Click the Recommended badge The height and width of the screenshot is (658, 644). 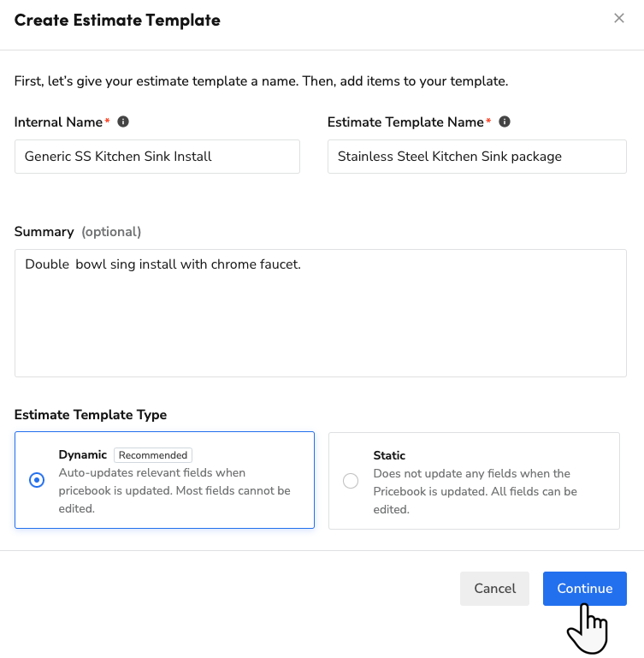tap(153, 455)
